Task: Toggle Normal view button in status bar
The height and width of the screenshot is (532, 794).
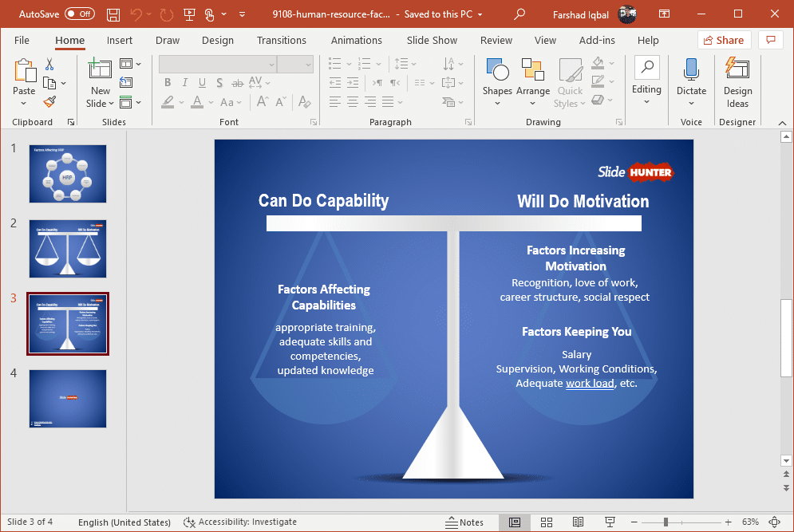Action: click(x=515, y=522)
